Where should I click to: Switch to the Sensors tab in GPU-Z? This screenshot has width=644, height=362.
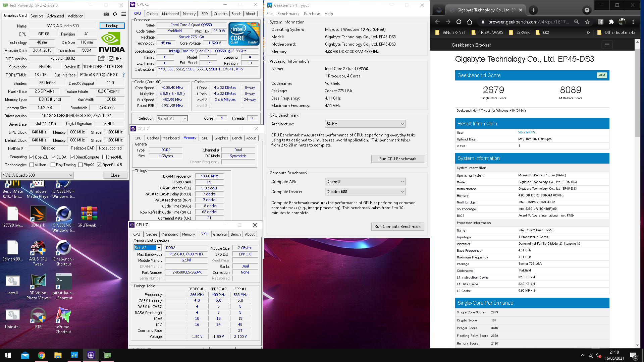37,16
